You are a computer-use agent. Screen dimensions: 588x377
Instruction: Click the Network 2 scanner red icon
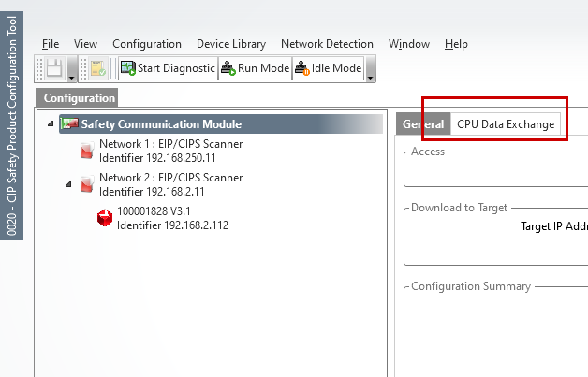(x=87, y=184)
